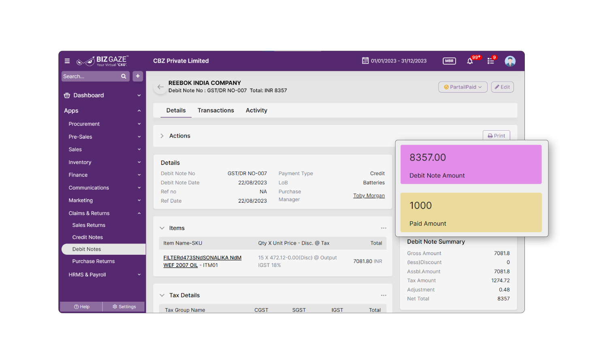Click the IGST column header

click(337, 310)
